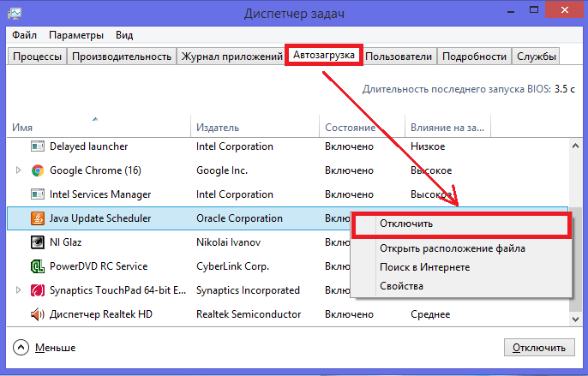The width and height of the screenshot is (588, 376).
Task: Maximize the Task Manager window
Action: click(534, 10)
